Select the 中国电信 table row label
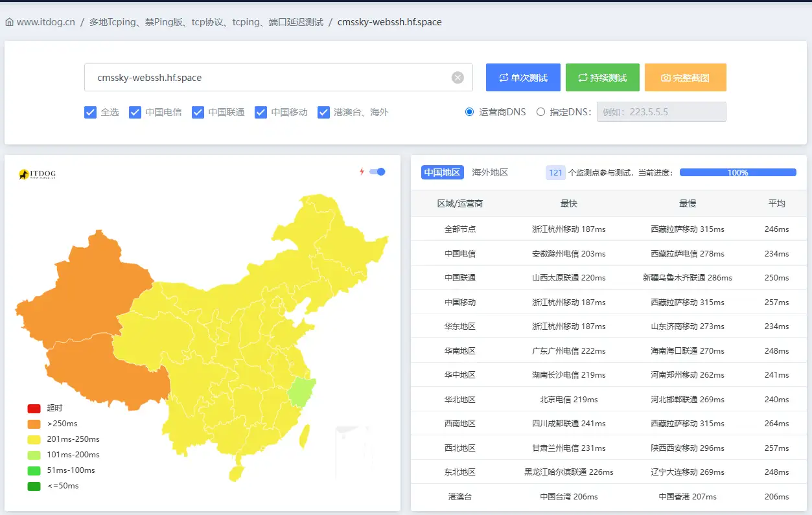Screen dimensions: 812x515 (460, 254)
